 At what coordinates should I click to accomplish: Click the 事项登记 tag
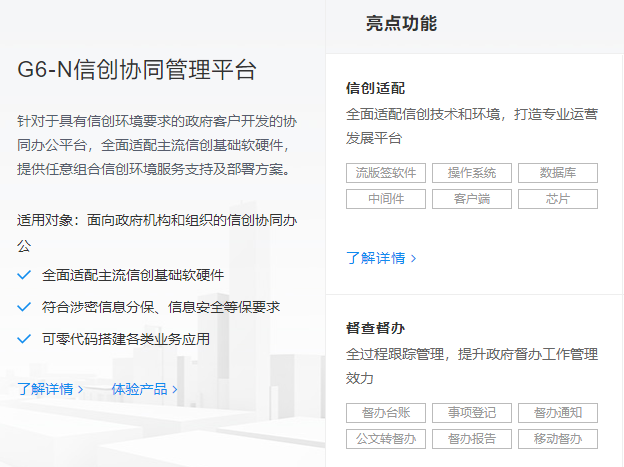pyautogui.click(x=472, y=413)
